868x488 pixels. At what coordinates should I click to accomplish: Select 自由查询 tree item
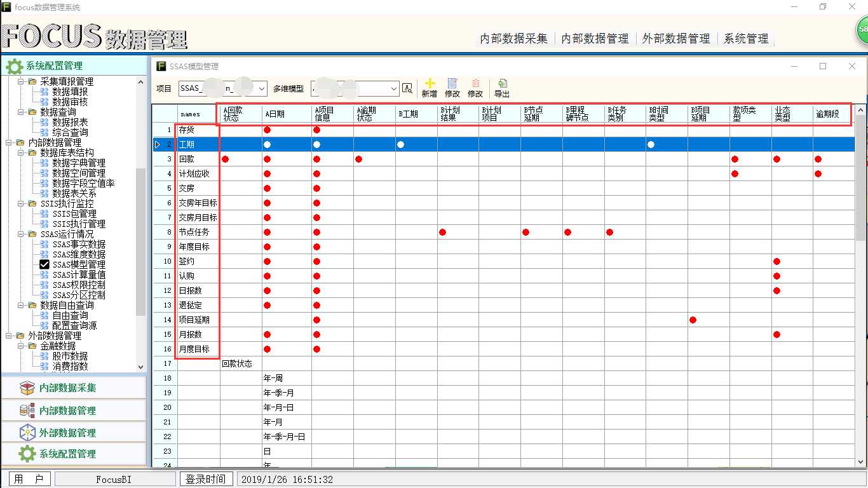pyautogui.click(x=70, y=315)
